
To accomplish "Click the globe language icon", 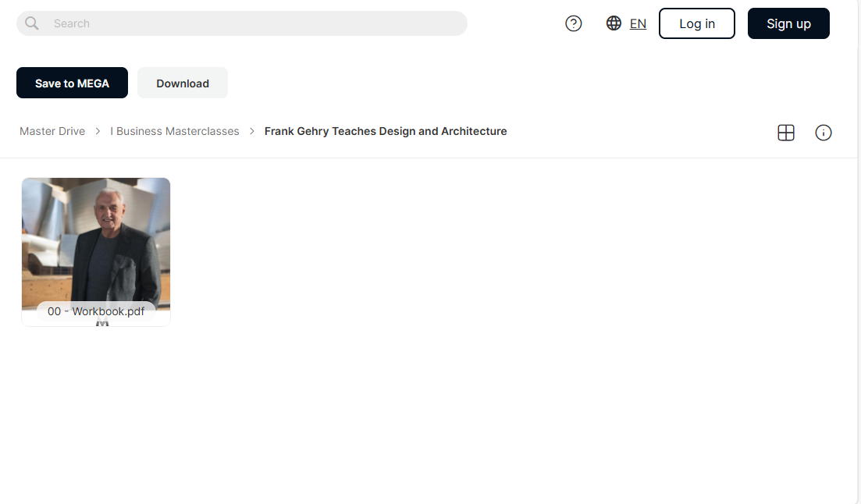I will coord(614,23).
